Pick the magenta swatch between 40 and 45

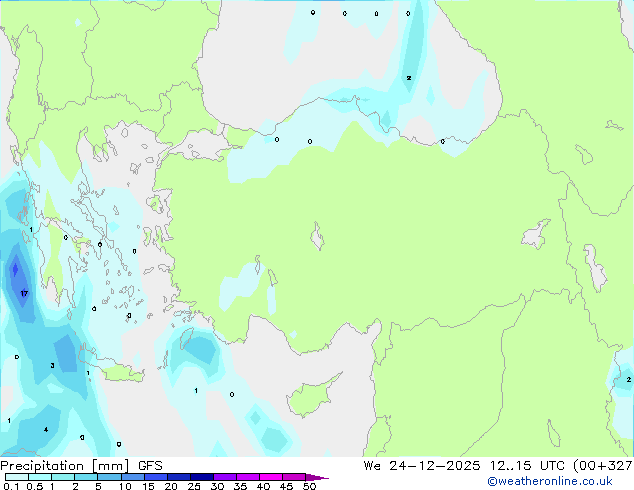[x=271, y=477]
